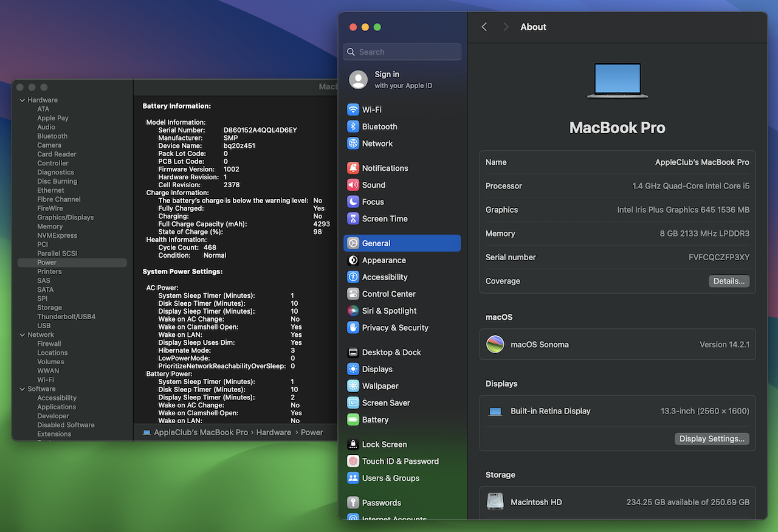The image size is (778, 532).
Task: Click the MacBook Pro laptop image
Action: click(x=618, y=80)
